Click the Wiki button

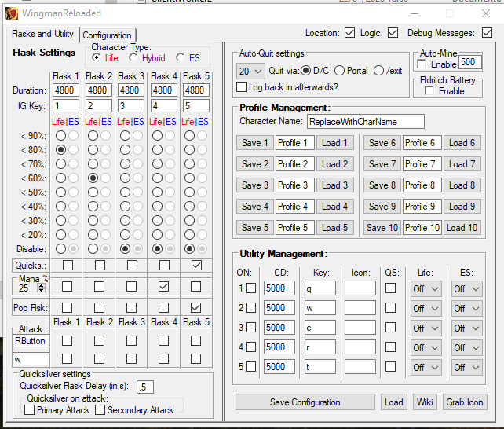[x=425, y=402]
